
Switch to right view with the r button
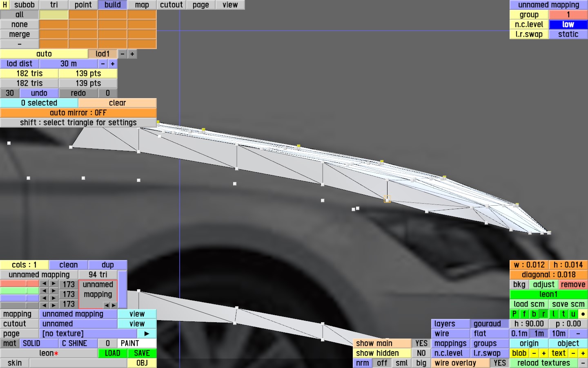click(544, 314)
